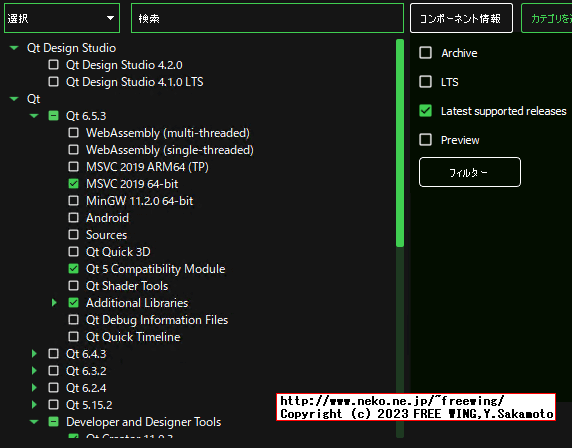The width and height of the screenshot is (572, 448).
Task: Click the green カテゴリ button
Action: click(x=547, y=18)
